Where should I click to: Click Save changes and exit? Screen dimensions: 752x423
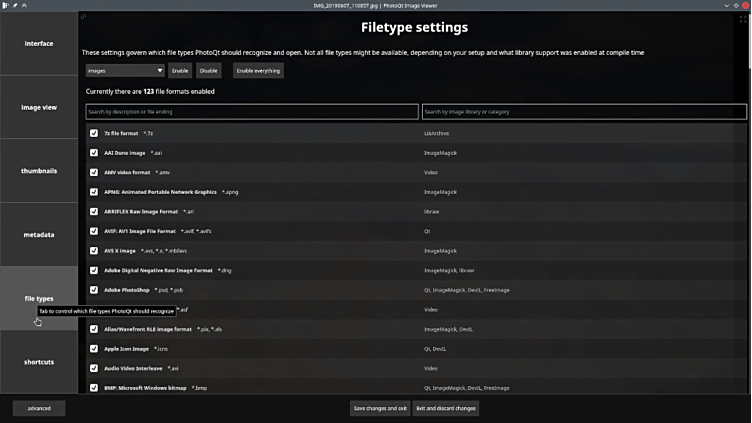(x=379, y=408)
